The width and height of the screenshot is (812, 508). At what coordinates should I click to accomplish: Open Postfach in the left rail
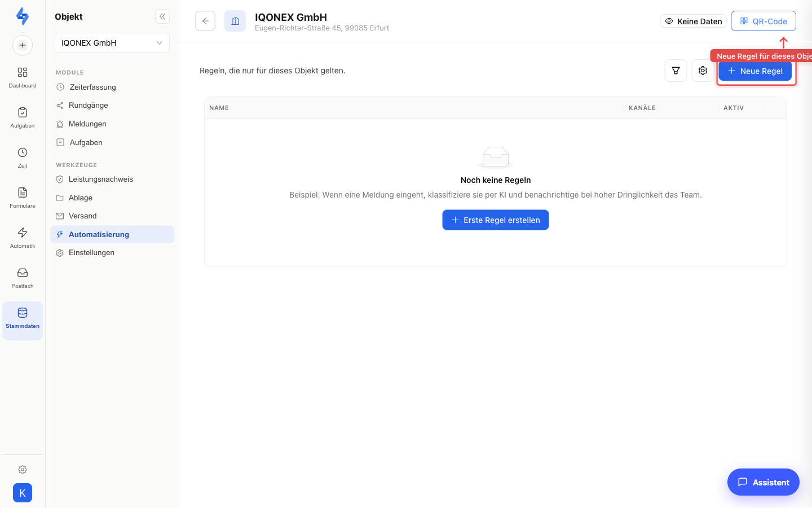pyautogui.click(x=23, y=278)
